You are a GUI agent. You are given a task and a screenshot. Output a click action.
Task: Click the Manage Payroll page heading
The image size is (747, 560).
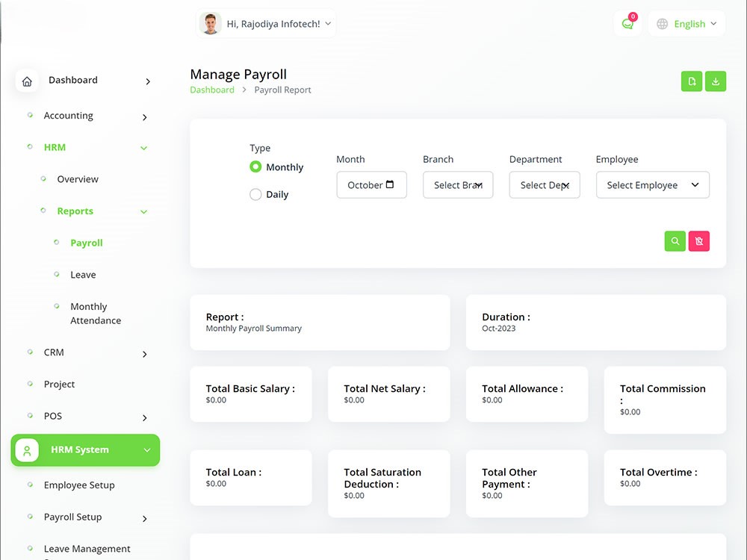click(x=238, y=74)
